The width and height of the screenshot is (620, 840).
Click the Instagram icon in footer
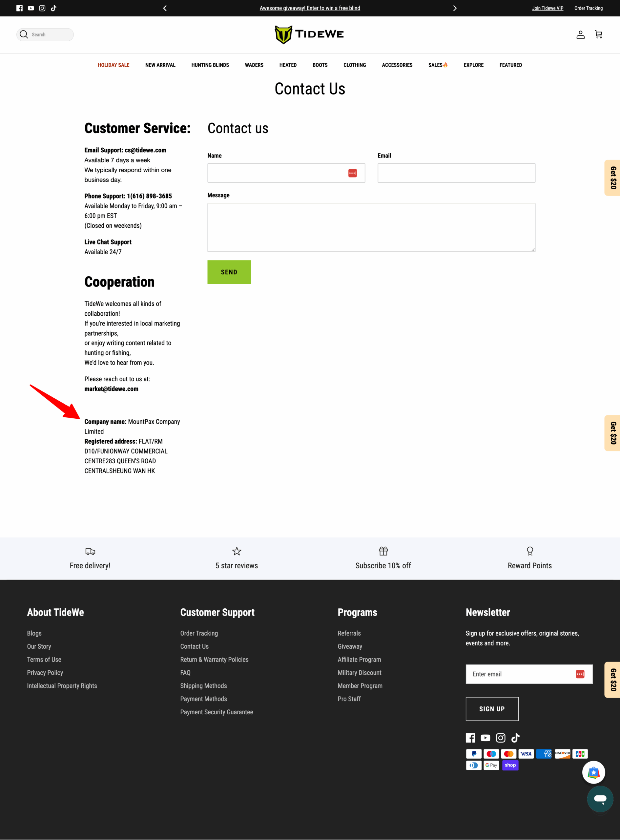click(x=500, y=738)
